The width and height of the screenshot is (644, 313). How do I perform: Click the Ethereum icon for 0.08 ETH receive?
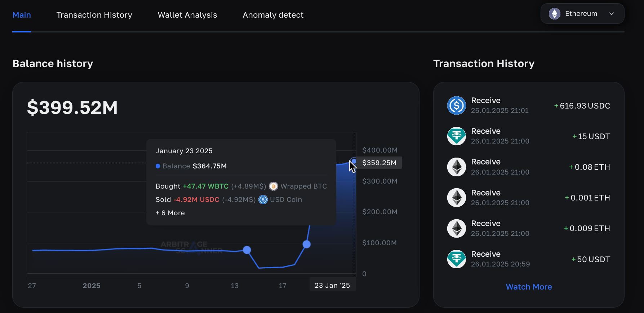point(456,167)
